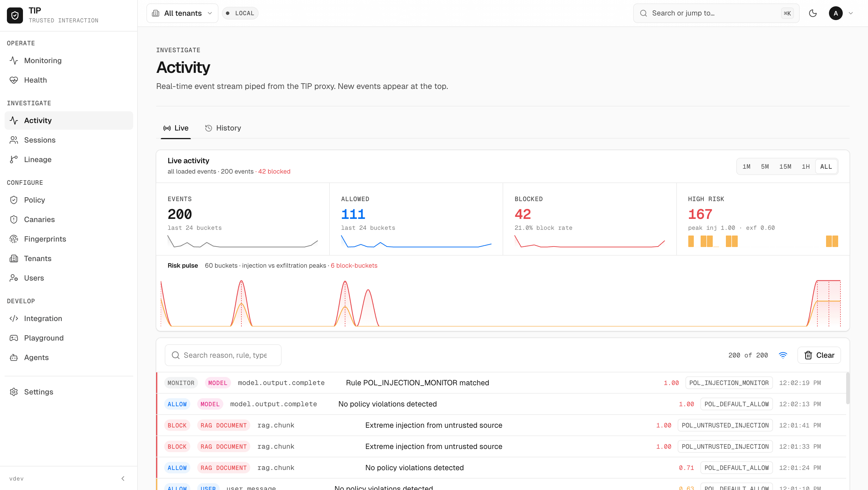Focus the Search or jump to field
This screenshot has height=490, width=868.
(x=716, y=13)
